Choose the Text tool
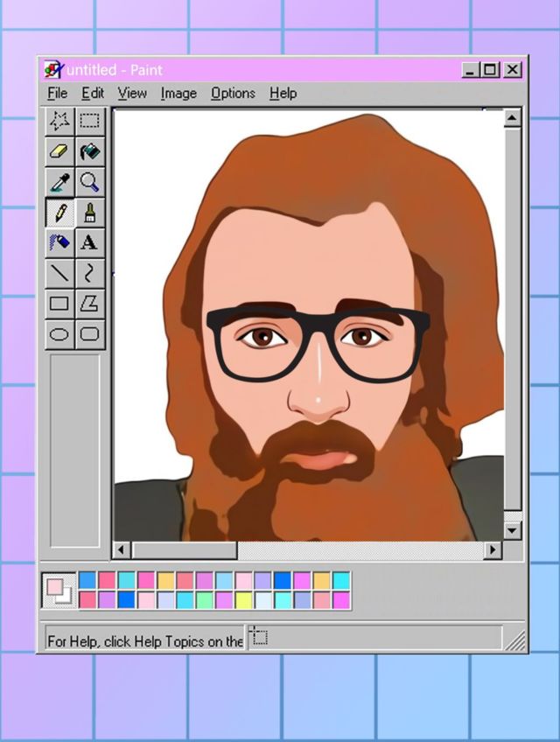Image resolution: width=560 pixels, height=742 pixels. (90, 242)
